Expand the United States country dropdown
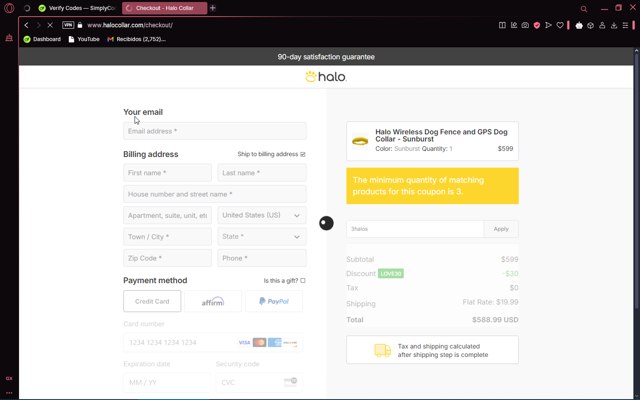The width and height of the screenshot is (640, 400). coord(262,215)
